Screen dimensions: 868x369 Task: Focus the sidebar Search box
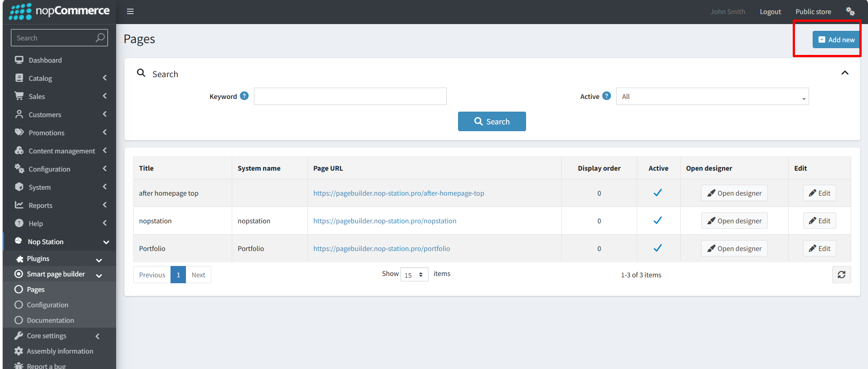59,38
